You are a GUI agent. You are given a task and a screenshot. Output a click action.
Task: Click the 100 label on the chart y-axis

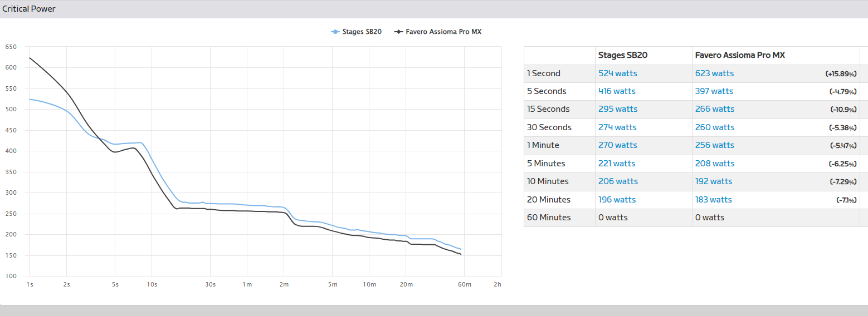[x=11, y=276]
